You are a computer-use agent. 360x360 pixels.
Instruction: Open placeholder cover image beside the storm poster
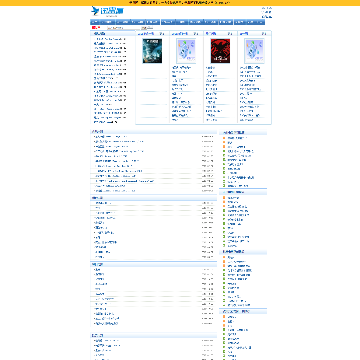point(186,51)
